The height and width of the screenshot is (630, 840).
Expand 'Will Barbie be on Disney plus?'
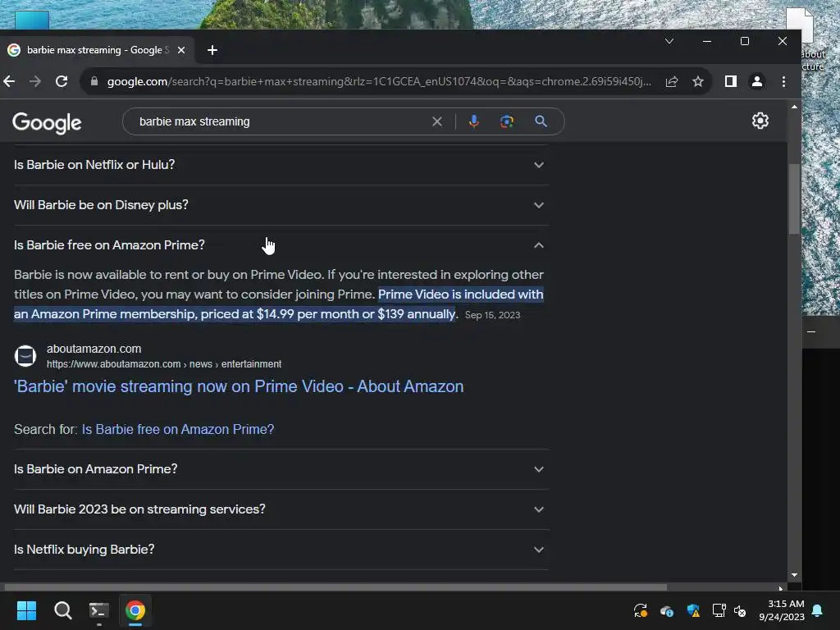click(281, 205)
